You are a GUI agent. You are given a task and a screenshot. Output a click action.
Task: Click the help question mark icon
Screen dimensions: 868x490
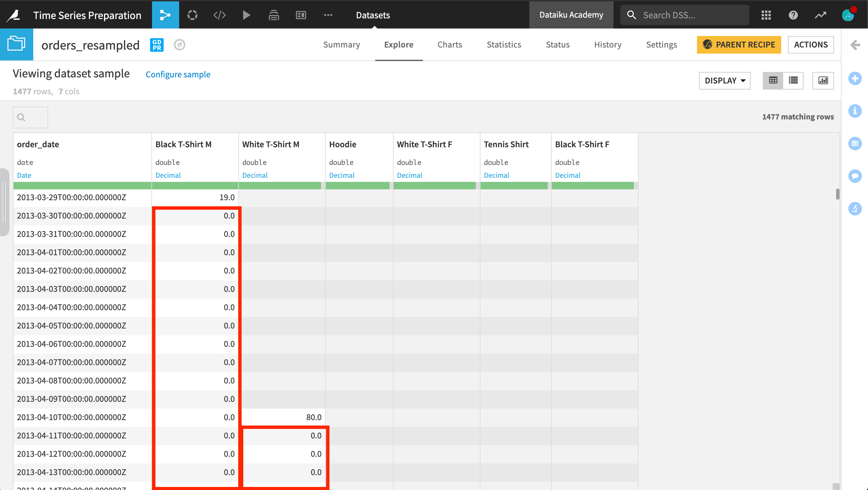pyautogui.click(x=793, y=15)
